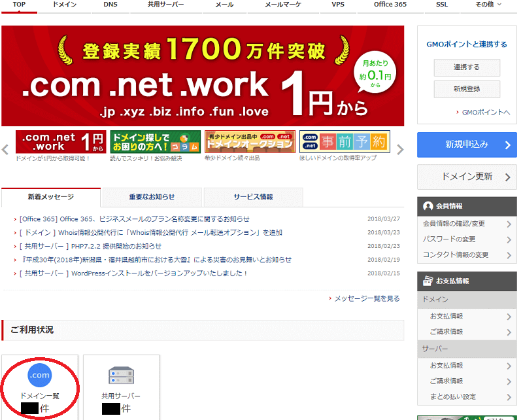This screenshot has height=420, width=523.
Task: Switch to the 重要なお知らせ tab
Action: click(152, 198)
